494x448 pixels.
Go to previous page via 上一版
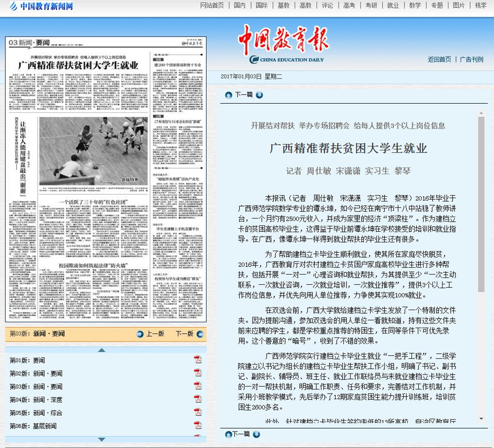155,334
